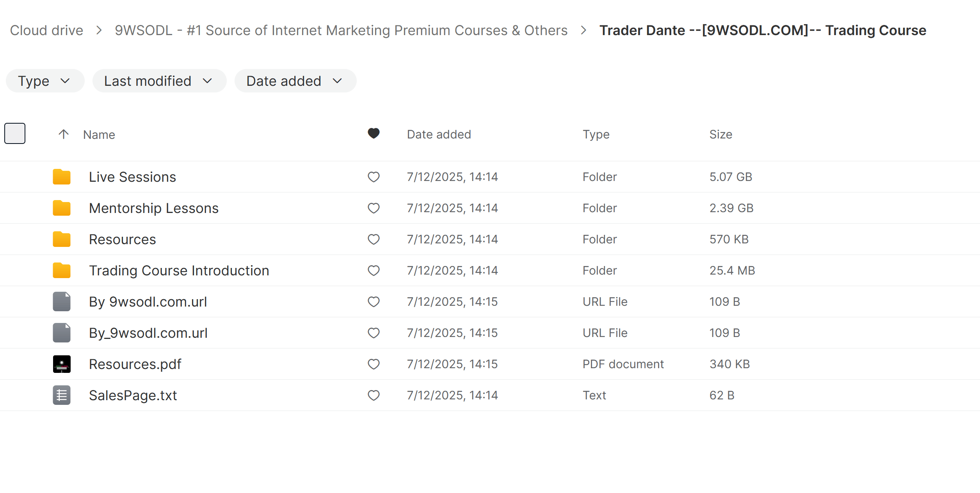Open the Type filter dropdown

click(x=44, y=81)
